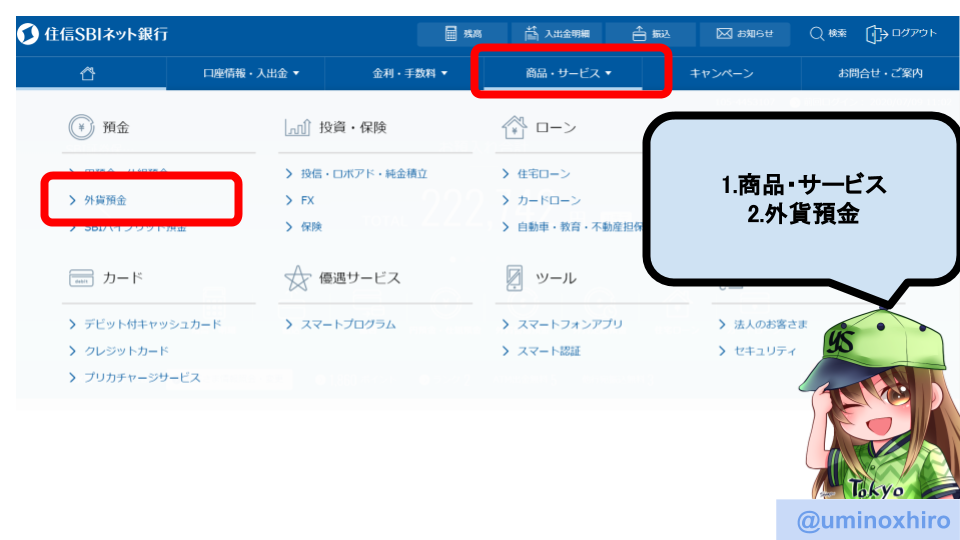Click the お知らせ envelope icon
This screenshot has width=960, height=540.
[x=724, y=34]
